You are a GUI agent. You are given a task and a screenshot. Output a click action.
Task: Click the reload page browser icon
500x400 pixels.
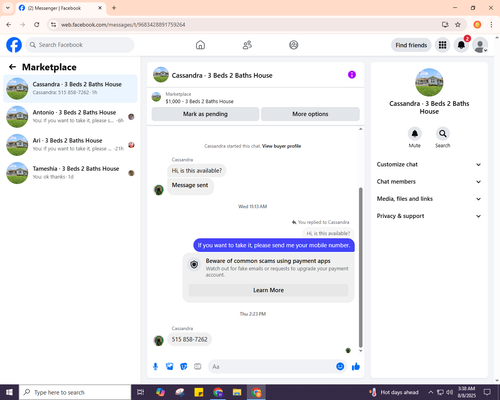(37, 25)
